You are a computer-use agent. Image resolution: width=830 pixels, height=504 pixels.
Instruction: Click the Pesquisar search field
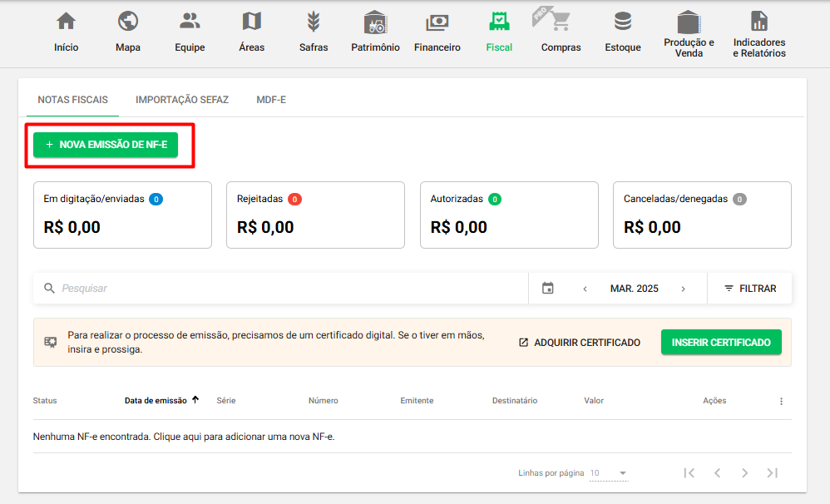pyautogui.click(x=283, y=289)
